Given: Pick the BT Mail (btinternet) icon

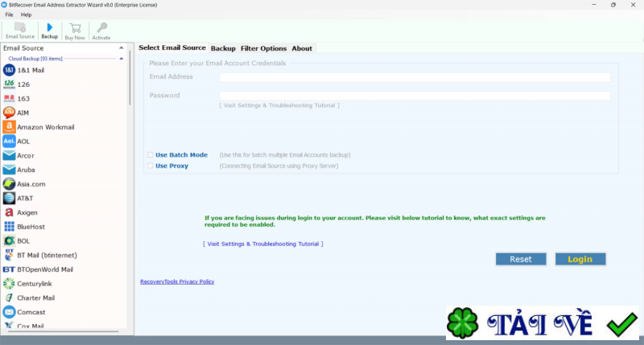Looking at the screenshot, I should pyautogui.click(x=9, y=255).
